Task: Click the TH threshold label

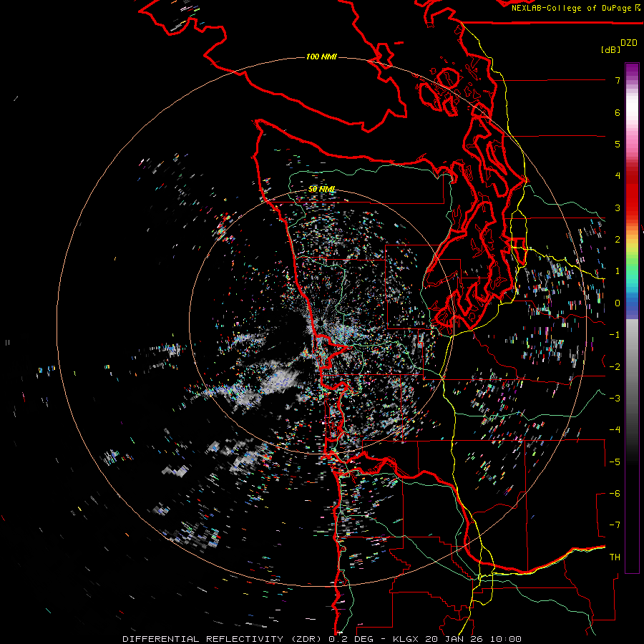Action: pyautogui.click(x=615, y=557)
